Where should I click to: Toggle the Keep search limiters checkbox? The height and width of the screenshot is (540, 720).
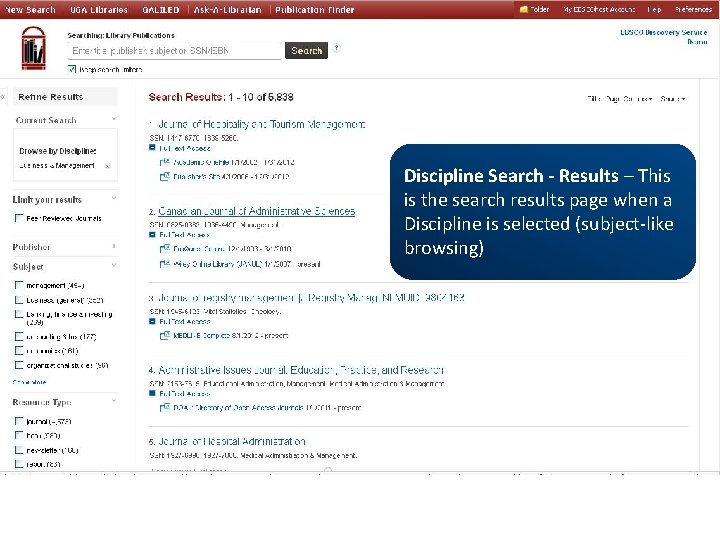coord(72,69)
